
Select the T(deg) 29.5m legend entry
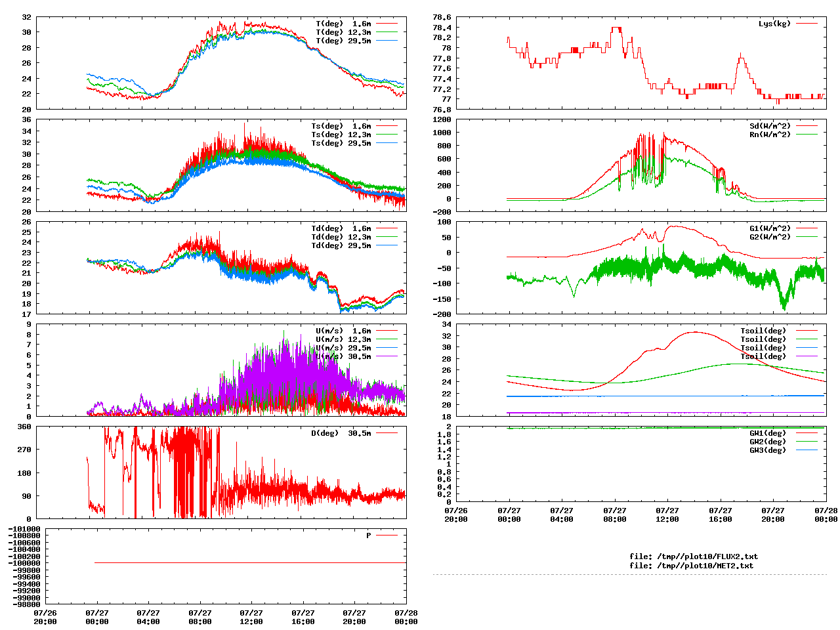343,41
